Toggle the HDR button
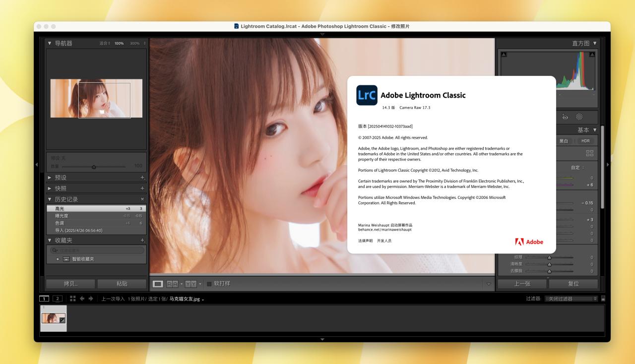635x364 pixels. point(586,141)
